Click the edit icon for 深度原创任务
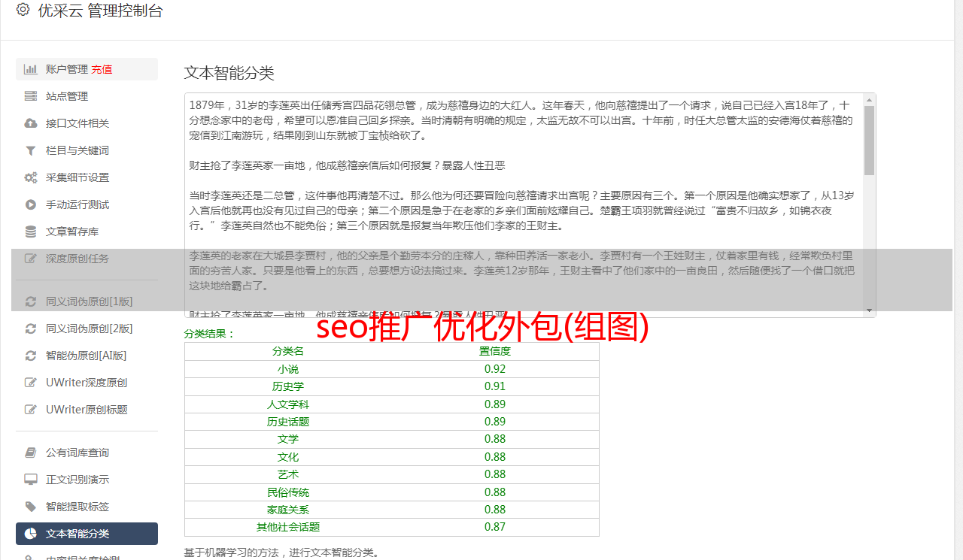Viewport: 963px width, 560px height. click(31, 259)
